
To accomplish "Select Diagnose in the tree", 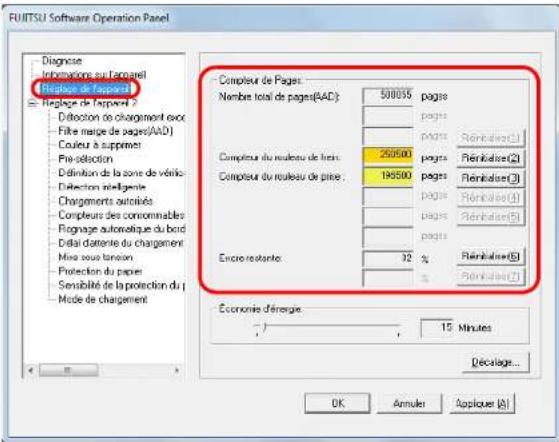I will point(62,61).
